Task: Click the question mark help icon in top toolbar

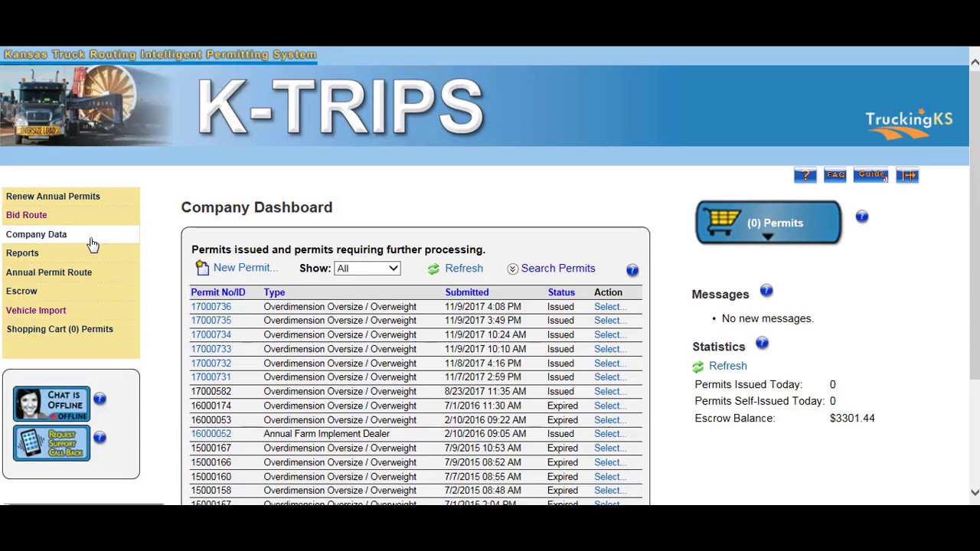Action: (x=805, y=175)
